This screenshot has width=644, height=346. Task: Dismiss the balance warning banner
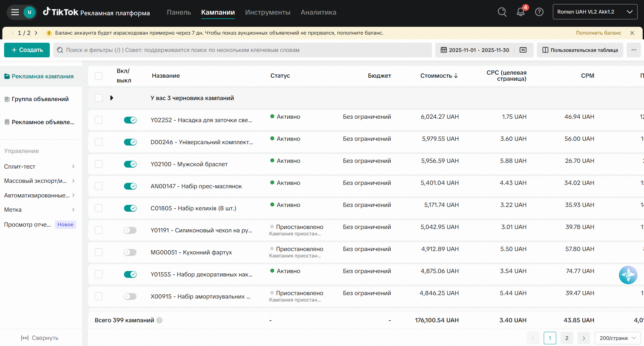point(632,33)
